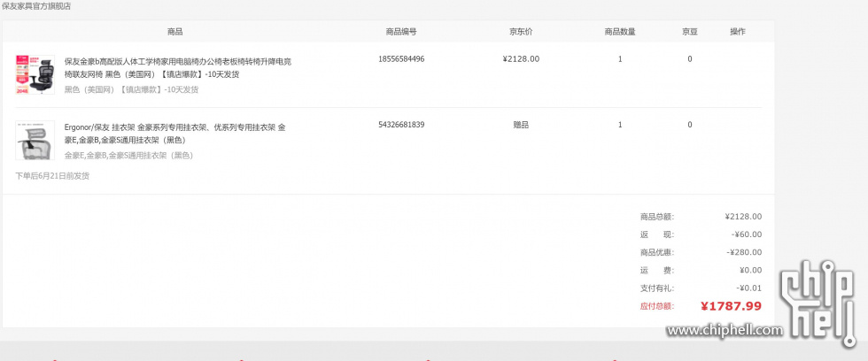Select the 返现 -¥60.00 value
Screen dimensions: 868x361
coord(746,234)
